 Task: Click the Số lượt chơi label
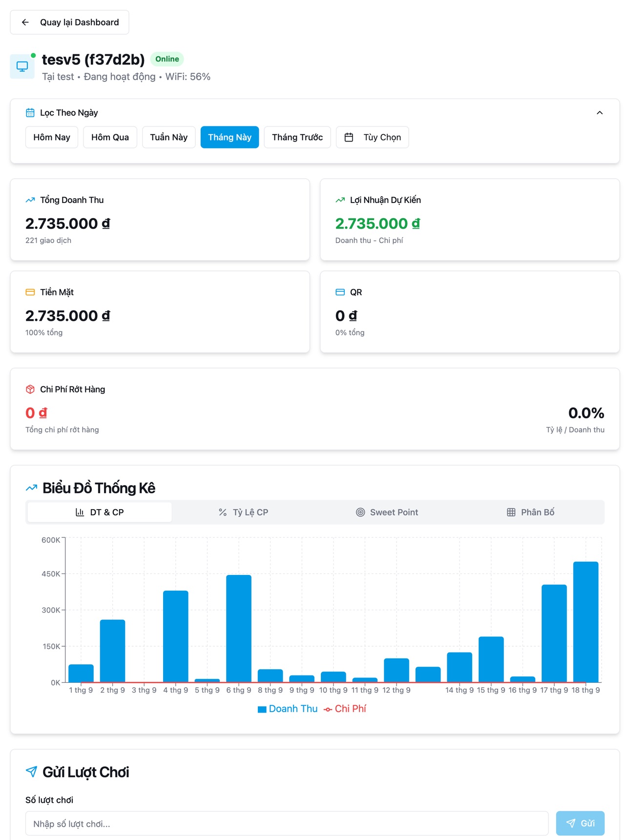[49, 800]
